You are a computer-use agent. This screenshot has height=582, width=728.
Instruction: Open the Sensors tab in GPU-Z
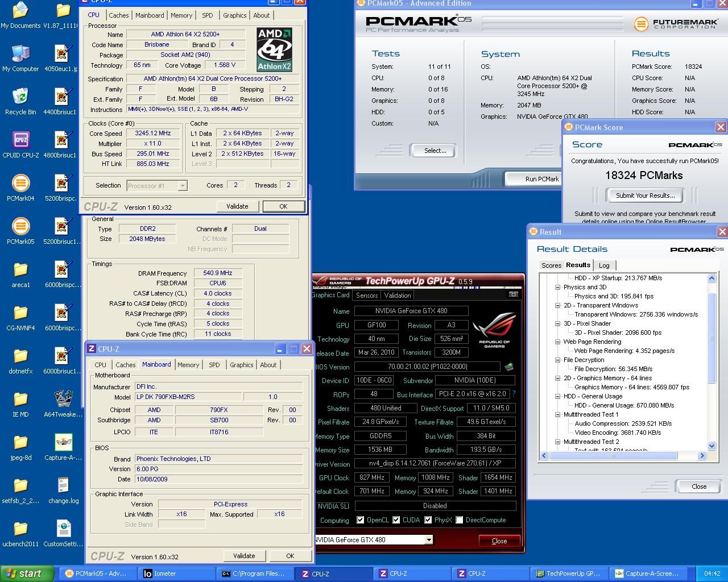tap(367, 296)
